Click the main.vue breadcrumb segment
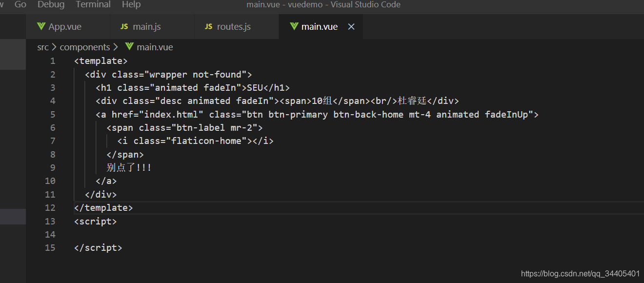This screenshot has width=644, height=283. [x=155, y=47]
